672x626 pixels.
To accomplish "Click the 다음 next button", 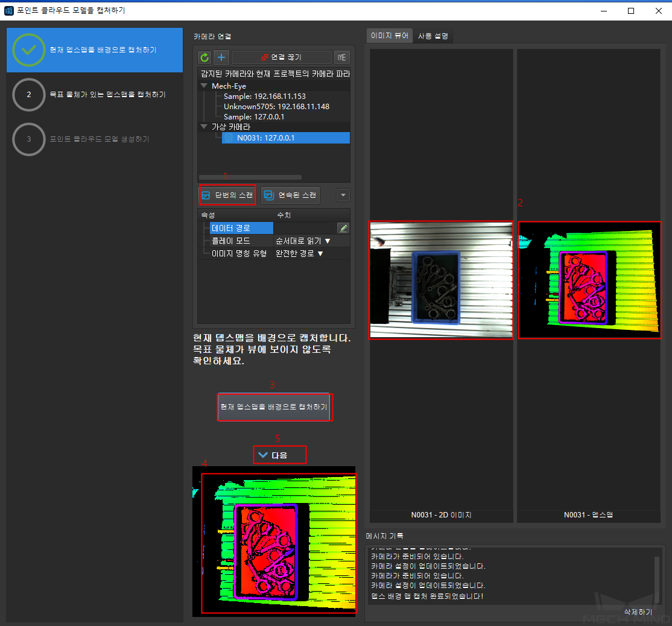I will pyautogui.click(x=280, y=455).
